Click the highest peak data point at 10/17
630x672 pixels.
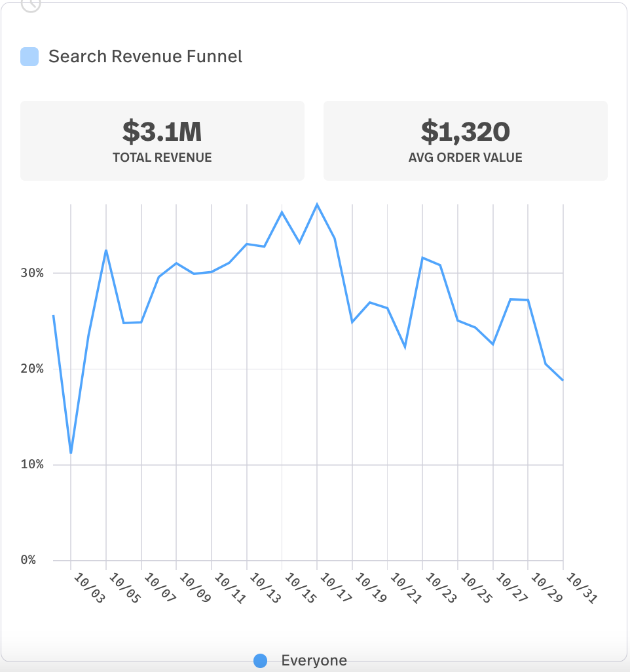pyautogui.click(x=317, y=204)
